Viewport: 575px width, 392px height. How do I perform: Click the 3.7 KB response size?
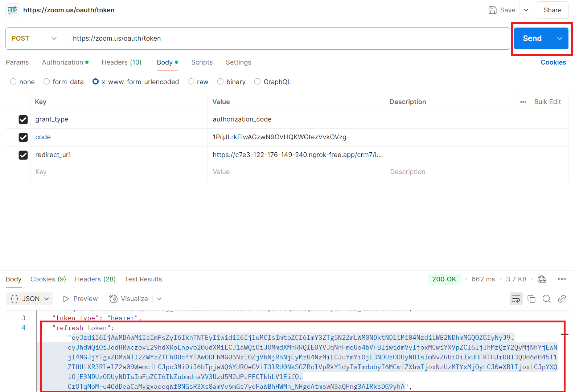pos(516,279)
